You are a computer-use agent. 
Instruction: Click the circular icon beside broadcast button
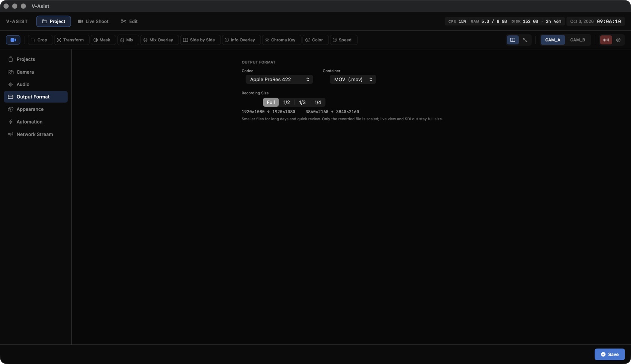[x=618, y=40]
